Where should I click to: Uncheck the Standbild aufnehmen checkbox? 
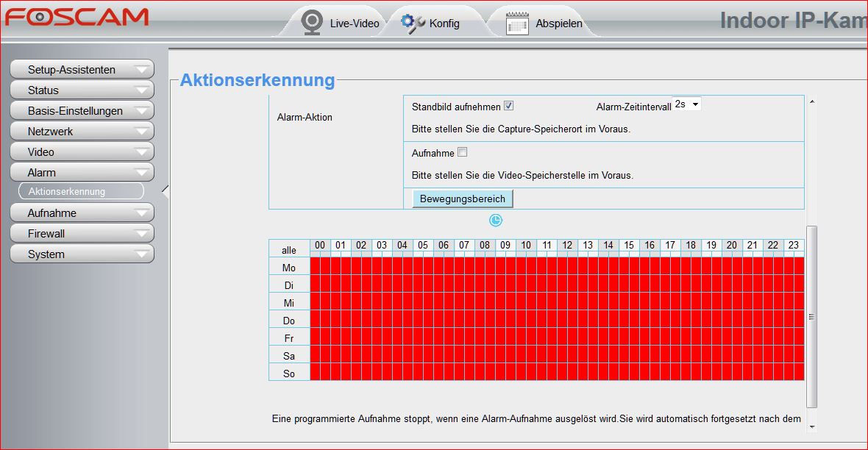pos(508,106)
